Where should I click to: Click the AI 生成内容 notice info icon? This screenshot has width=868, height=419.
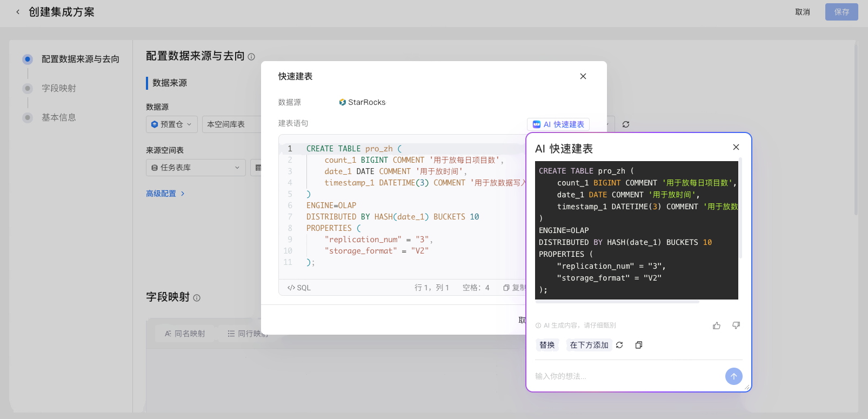(538, 325)
